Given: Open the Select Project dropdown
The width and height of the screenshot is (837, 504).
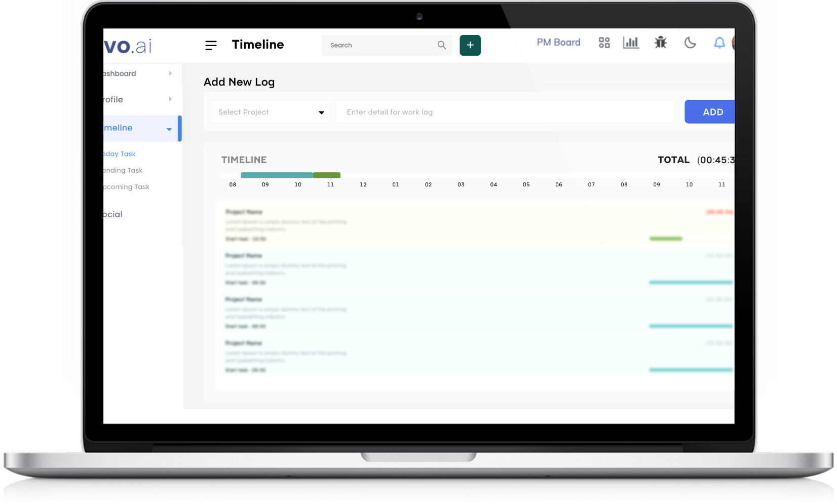Looking at the screenshot, I should tap(271, 112).
